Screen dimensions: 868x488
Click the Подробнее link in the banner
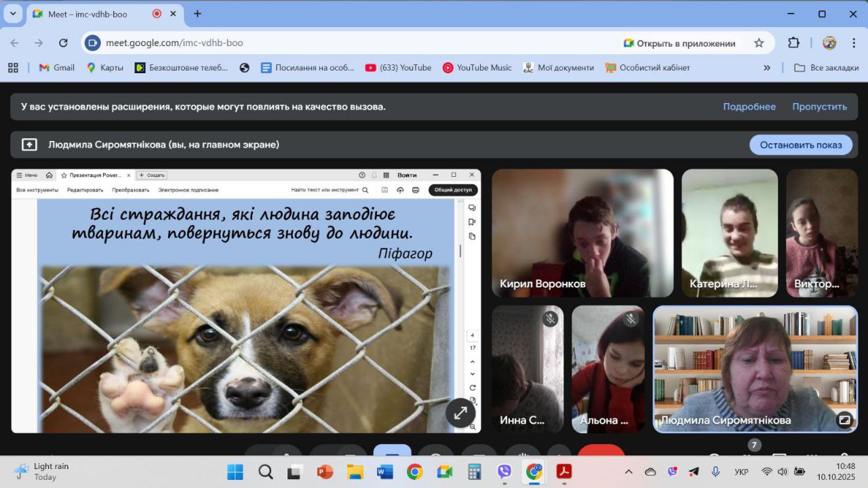click(x=749, y=106)
